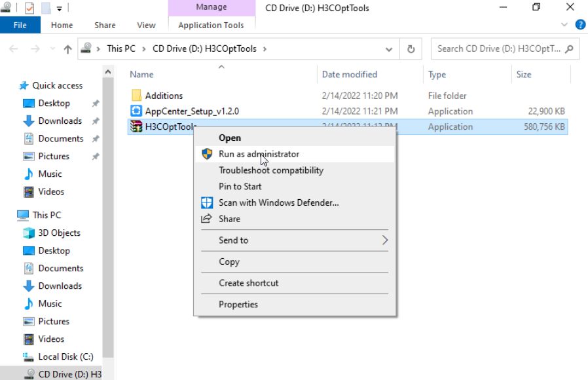Viewport: 588px width, 380px height.
Task: Switch to the Share ribbon tab
Action: (x=105, y=25)
